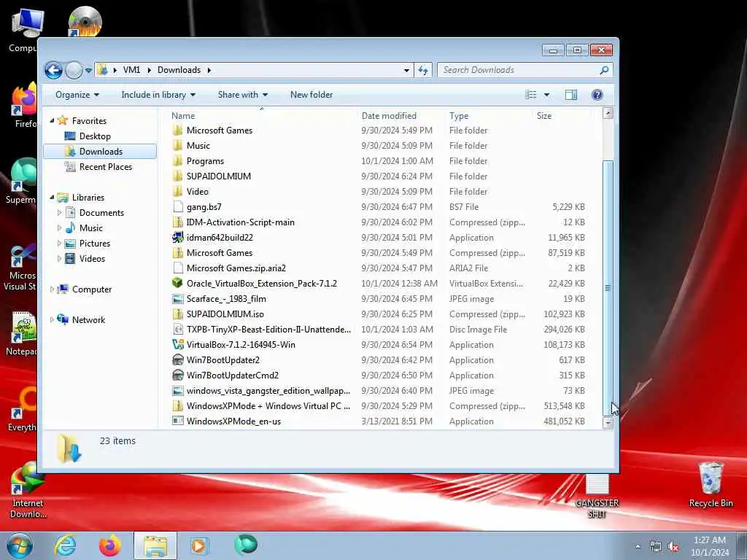
Task: Select Desktop in Favorites
Action: tap(95, 136)
